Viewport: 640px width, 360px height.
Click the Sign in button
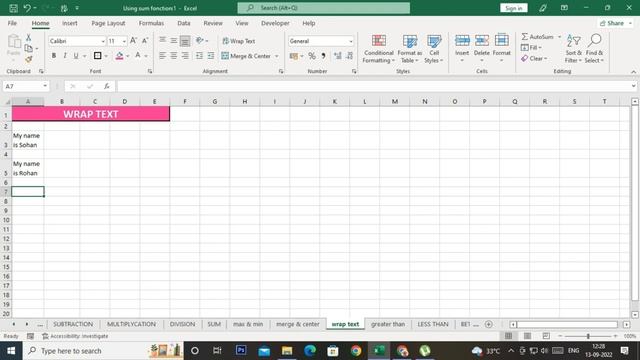[513, 8]
